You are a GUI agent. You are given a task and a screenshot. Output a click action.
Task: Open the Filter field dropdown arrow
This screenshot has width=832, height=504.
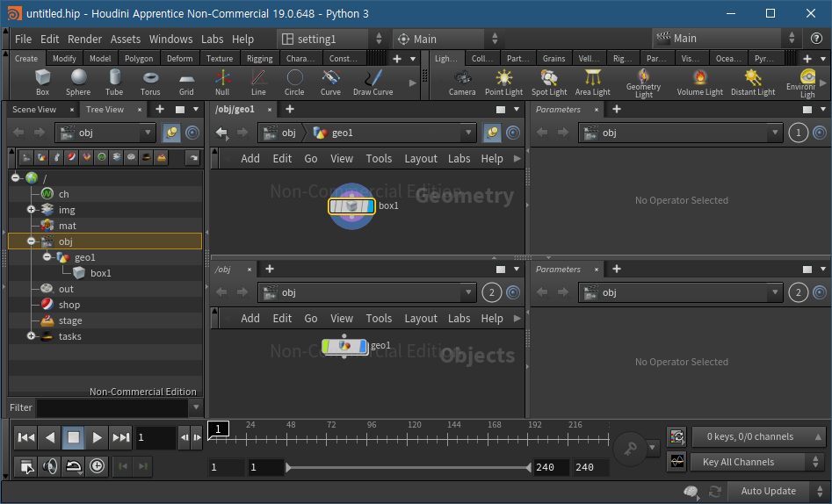[196, 407]
